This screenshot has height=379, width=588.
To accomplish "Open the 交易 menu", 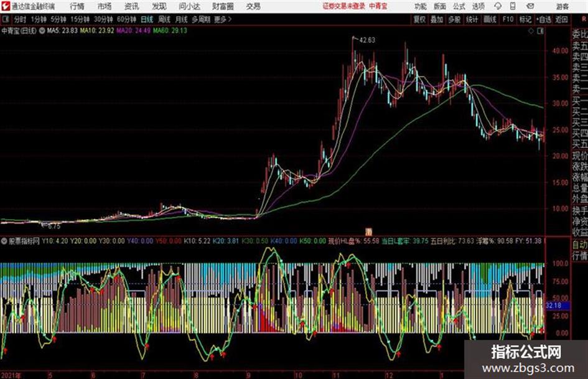I will [253, 6].
